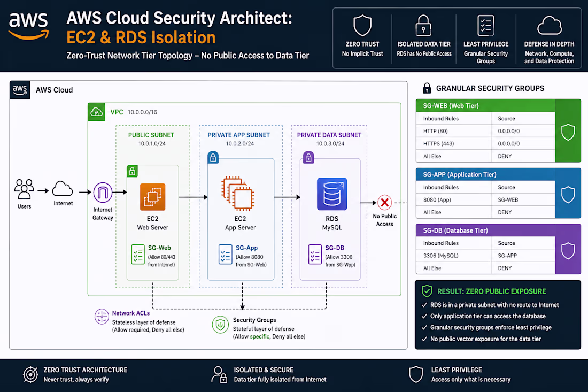The width and height of the screenshot is (588, 392).
Task: Click the VPC 10.0.0.0/16 label
Action: [134, 112]
